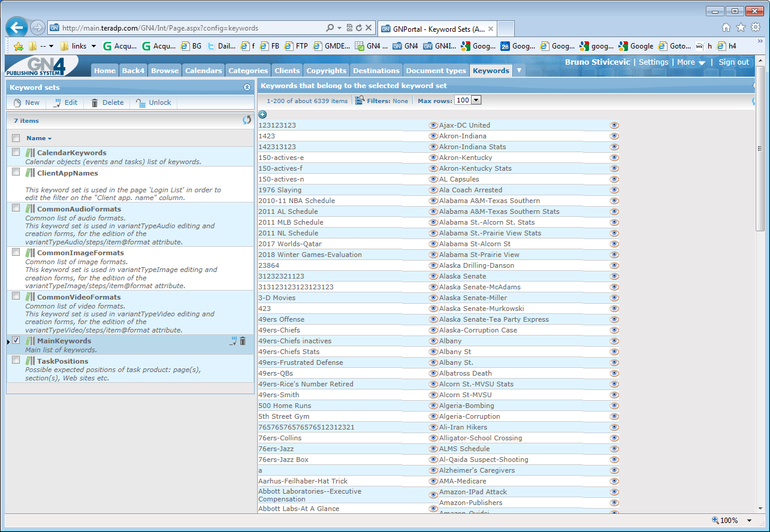Check the CommonImageFormats checkbox

(16, 252)
